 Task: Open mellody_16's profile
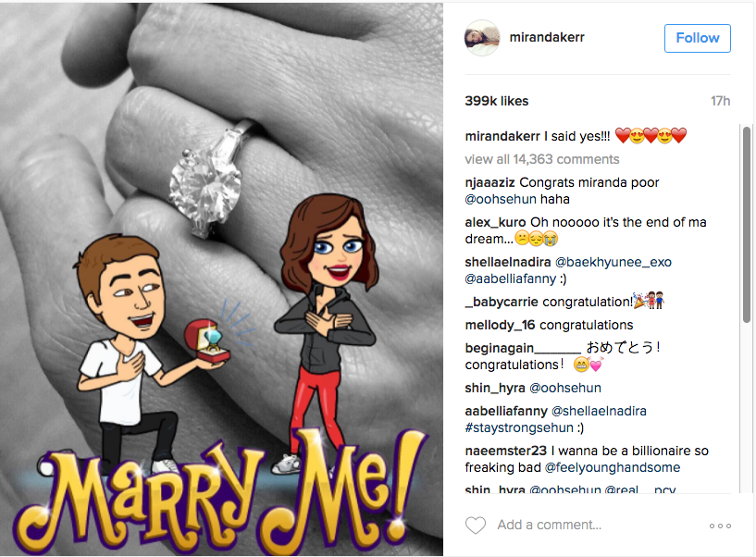click(500, 325)
